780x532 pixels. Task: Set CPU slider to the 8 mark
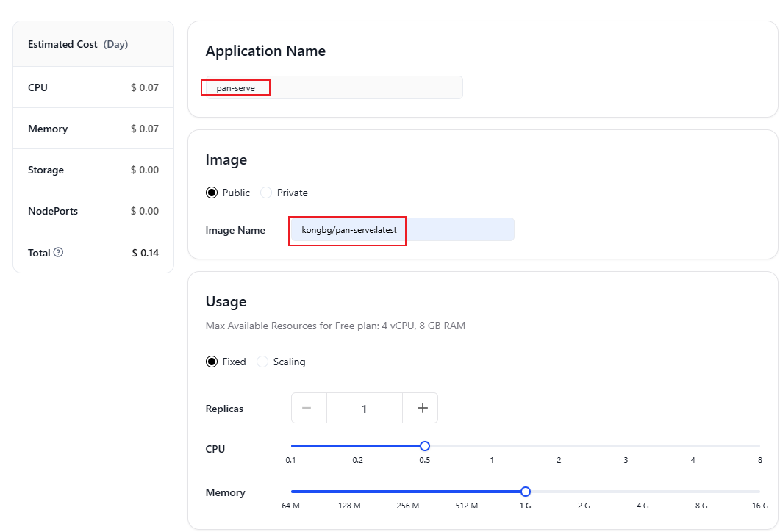759,446
